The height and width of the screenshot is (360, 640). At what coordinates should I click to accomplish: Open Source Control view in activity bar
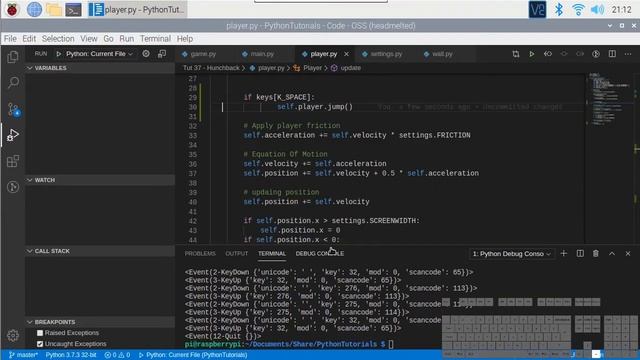(13, 109)
